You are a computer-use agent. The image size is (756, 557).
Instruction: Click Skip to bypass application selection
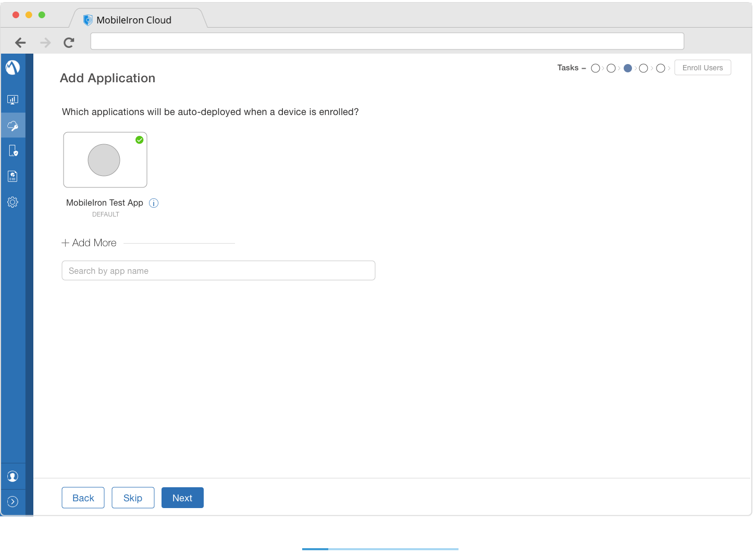point(133,498)
